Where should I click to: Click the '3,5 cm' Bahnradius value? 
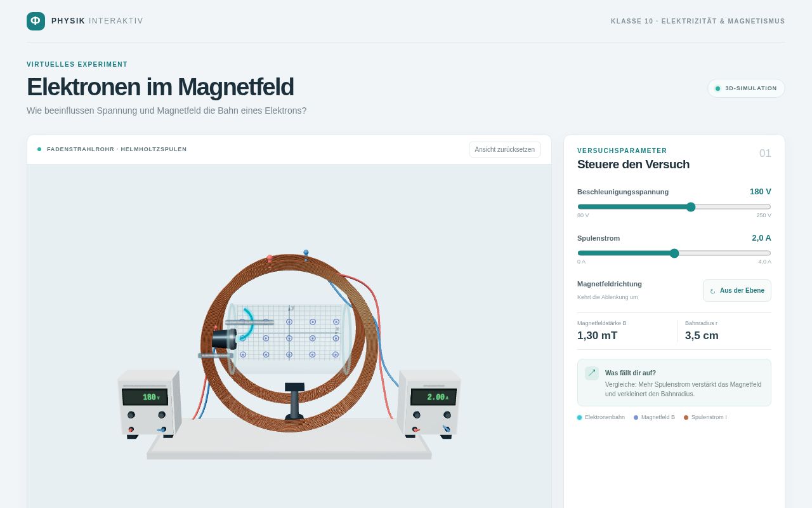[x=702, y=336]
